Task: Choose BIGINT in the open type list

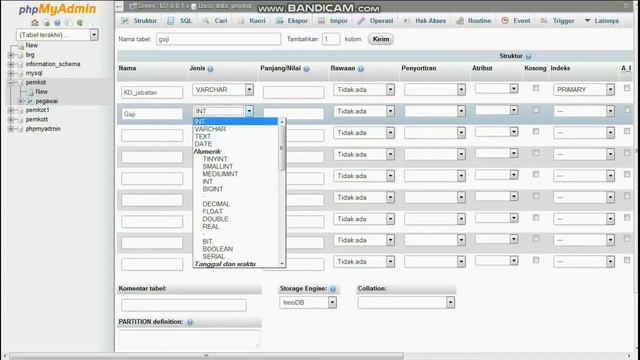Action: coord(213,189)
